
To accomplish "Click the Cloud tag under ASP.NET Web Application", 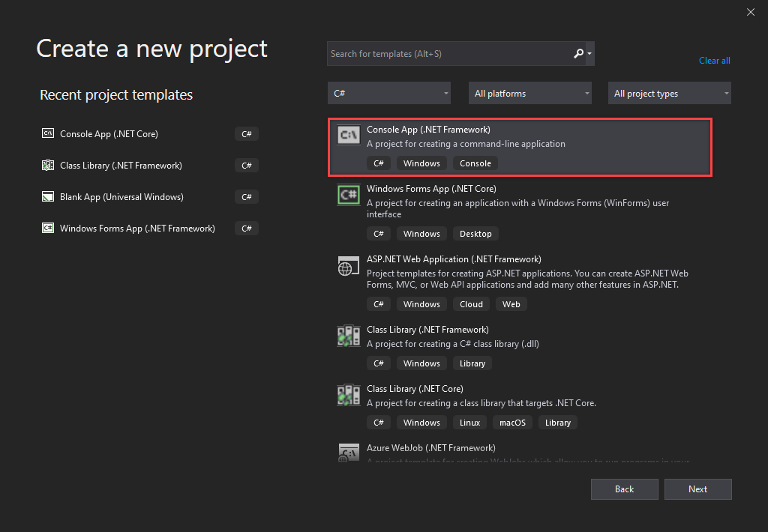I will pos(471,304).
